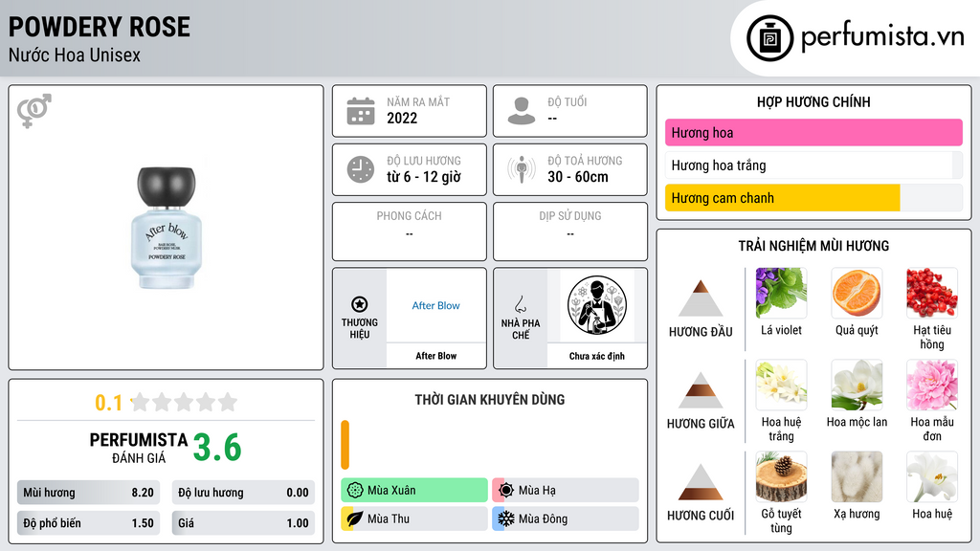Click the middle notes pyramid icon
The width and height of the screenshot is (980, 551).
point(701,390)
